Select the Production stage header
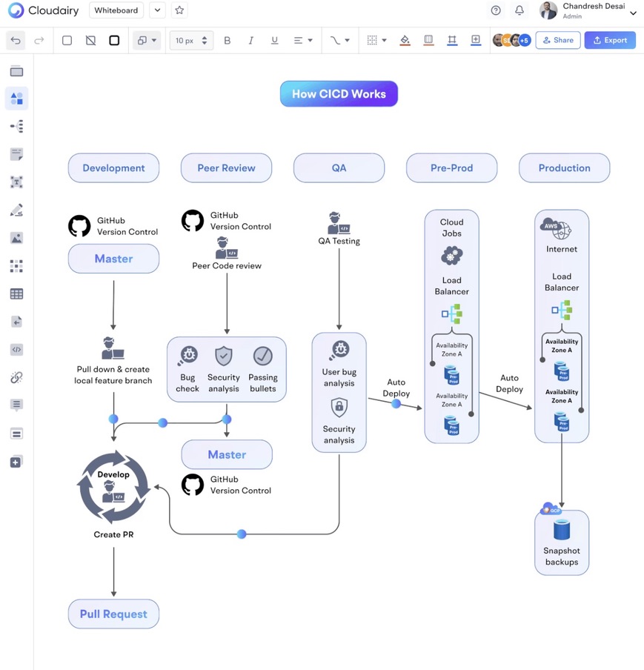Image resolution: width=644 pixels, height=670 pixels. (565, 168)
